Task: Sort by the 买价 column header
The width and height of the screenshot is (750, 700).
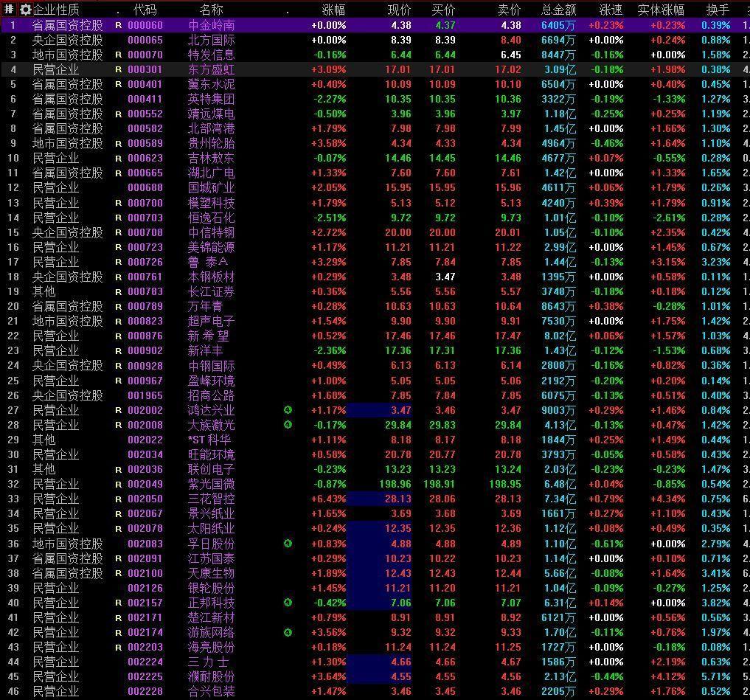Action: [443, 10]
